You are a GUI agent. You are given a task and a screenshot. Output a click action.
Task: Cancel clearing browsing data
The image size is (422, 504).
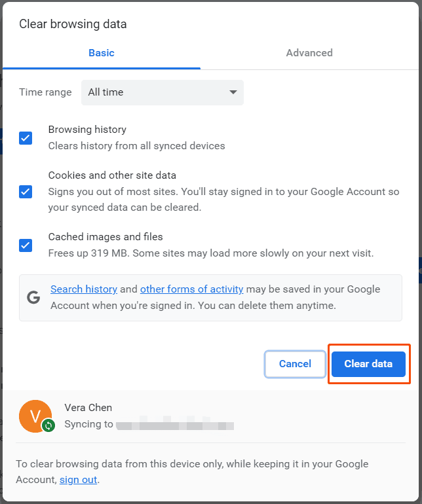[295, 364]
